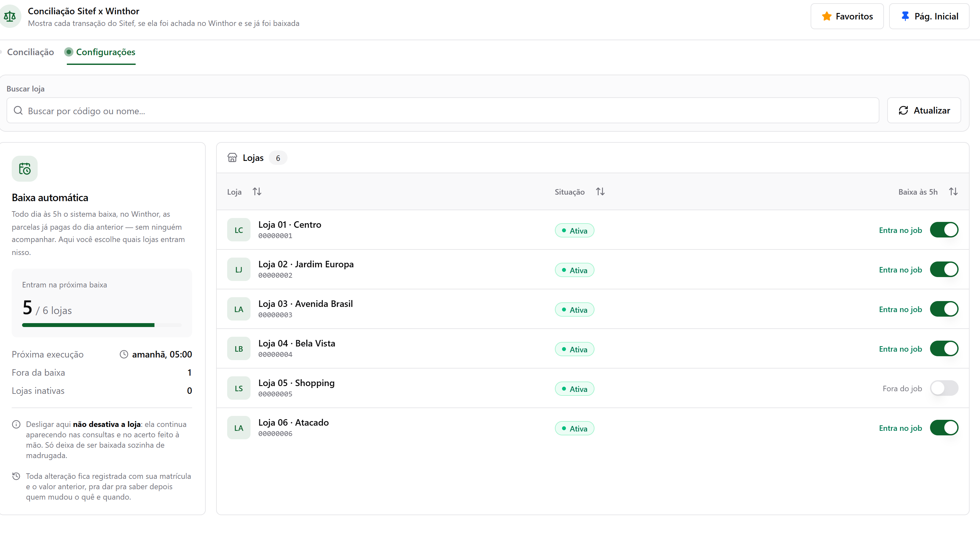This screenshot has height=558, width=980.
Task: Click store code 00000003
Action: 275,315
